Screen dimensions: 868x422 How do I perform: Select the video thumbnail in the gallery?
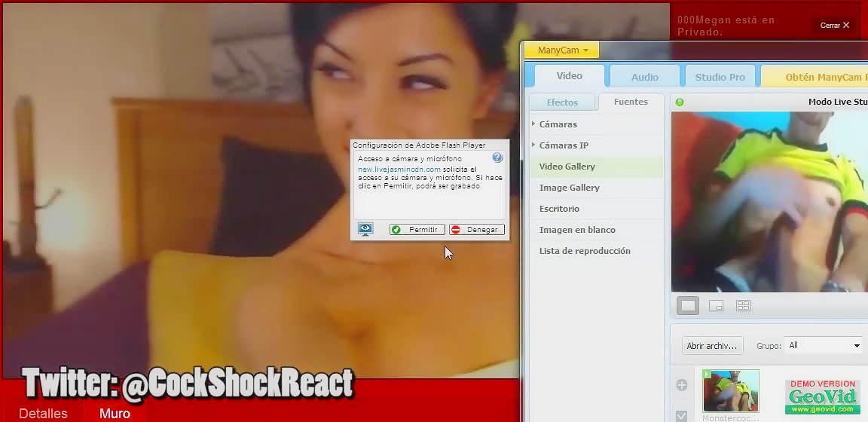pyautogui.click(x=730, y=390)
